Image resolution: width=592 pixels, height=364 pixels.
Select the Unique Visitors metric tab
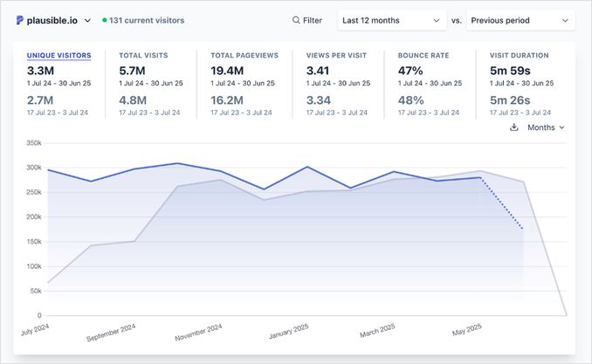pos(59,55)
